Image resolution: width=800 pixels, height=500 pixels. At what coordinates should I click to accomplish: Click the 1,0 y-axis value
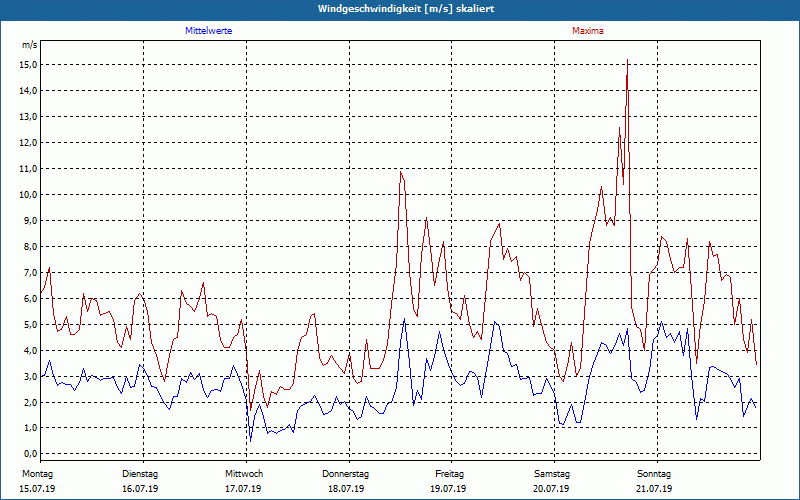[x=30, y=428]
